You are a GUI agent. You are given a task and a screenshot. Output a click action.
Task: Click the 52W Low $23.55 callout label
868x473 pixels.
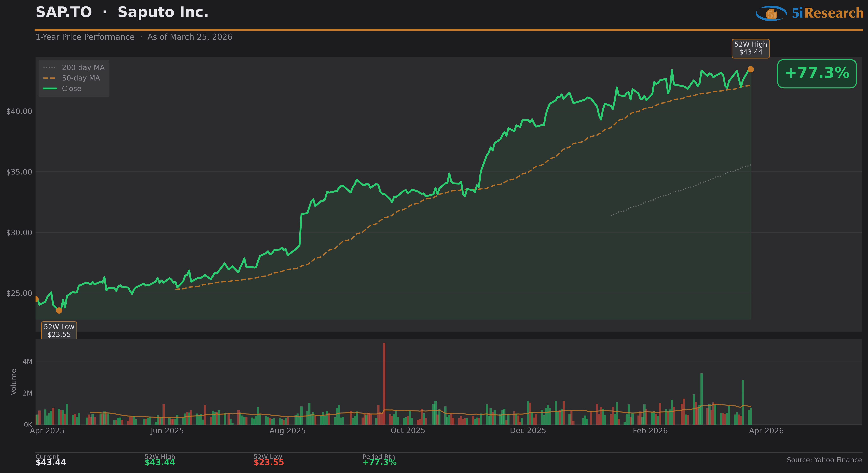59,331
